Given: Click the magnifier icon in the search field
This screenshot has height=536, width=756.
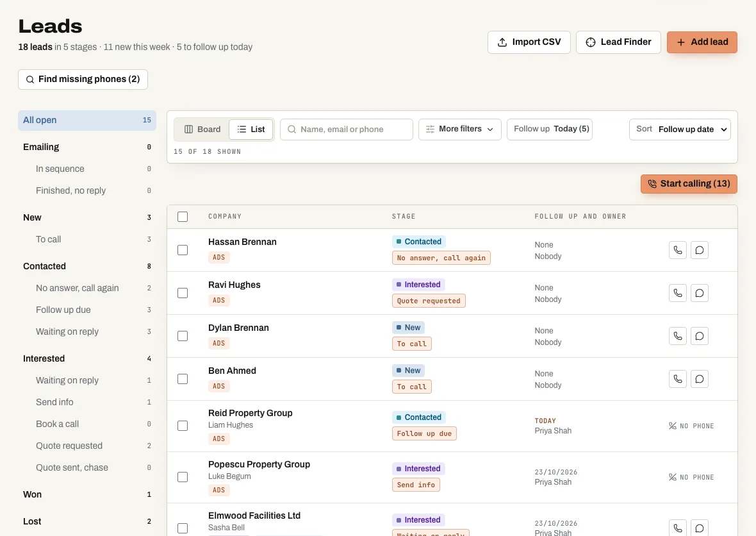Looking at the screenshot, I should click(292, 130).
